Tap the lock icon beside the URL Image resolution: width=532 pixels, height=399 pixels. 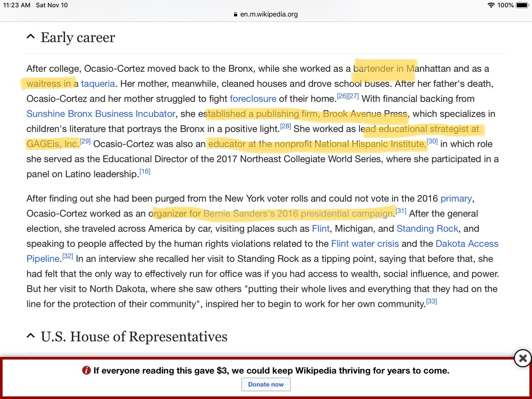pos(235,14)
